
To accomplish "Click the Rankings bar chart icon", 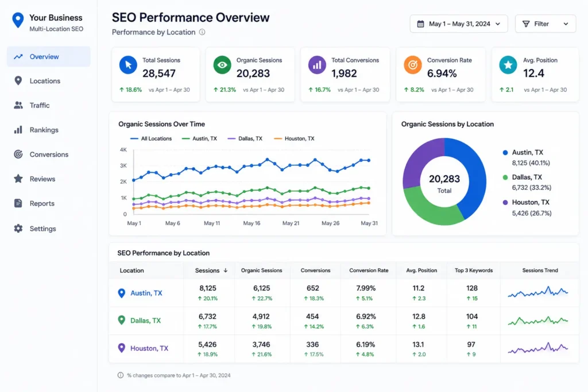I will tap(18, 130).
